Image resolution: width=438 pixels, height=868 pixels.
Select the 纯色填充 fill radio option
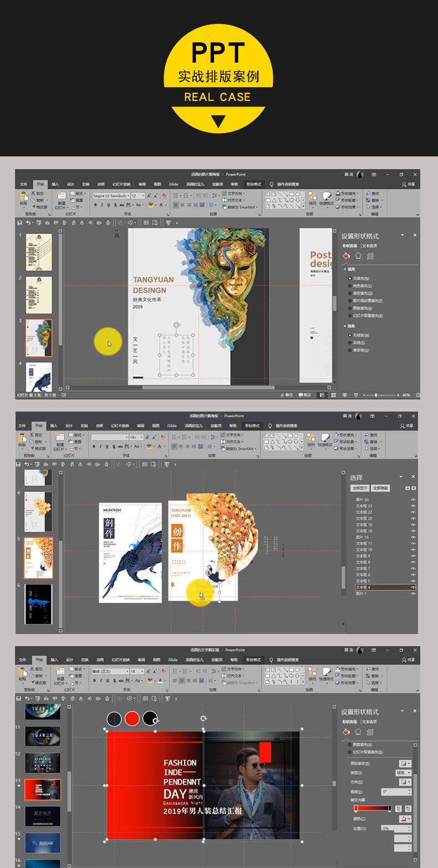[350, 286]
